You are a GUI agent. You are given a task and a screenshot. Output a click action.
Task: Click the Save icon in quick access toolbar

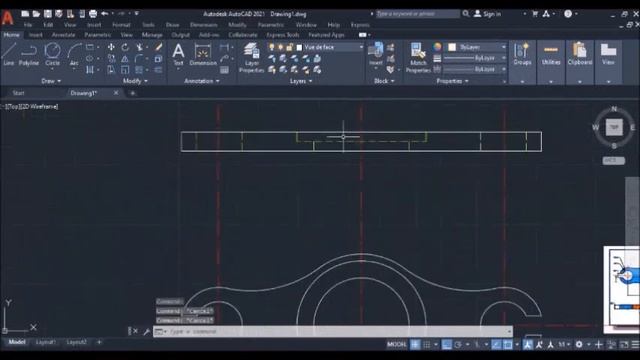tap(48, 14)
